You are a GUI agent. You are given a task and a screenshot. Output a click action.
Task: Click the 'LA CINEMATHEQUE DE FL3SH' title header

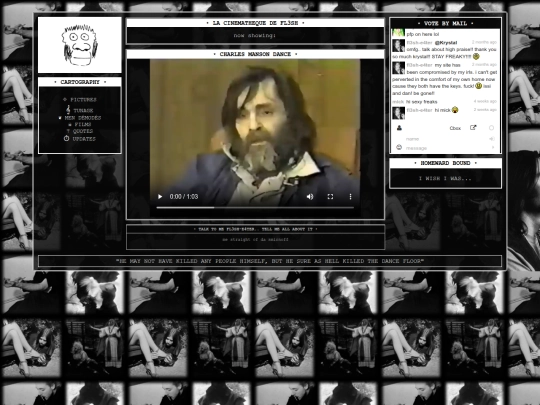click(255, 23)
